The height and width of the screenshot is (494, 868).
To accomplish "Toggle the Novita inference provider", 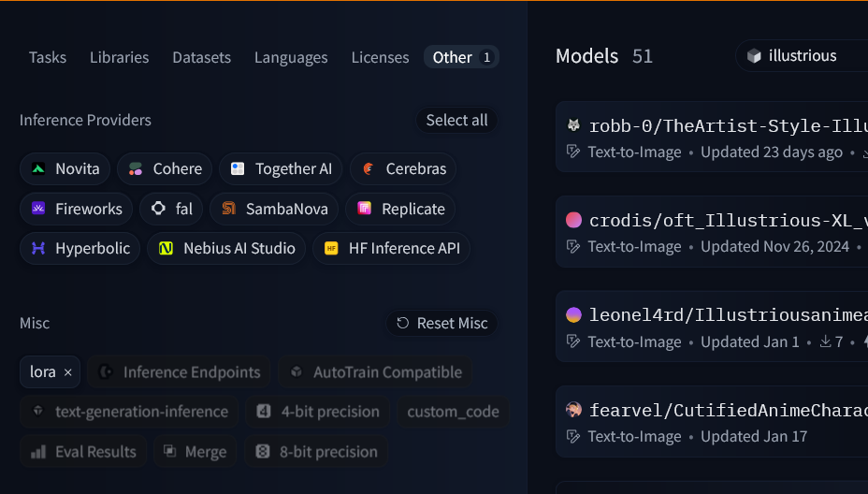I will (65, 168).
